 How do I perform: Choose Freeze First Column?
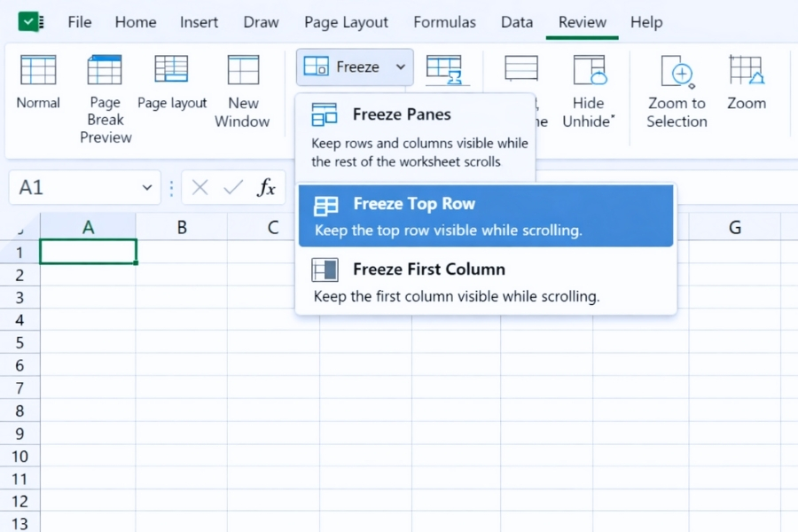pyautogui.click(x=429, y=269)
